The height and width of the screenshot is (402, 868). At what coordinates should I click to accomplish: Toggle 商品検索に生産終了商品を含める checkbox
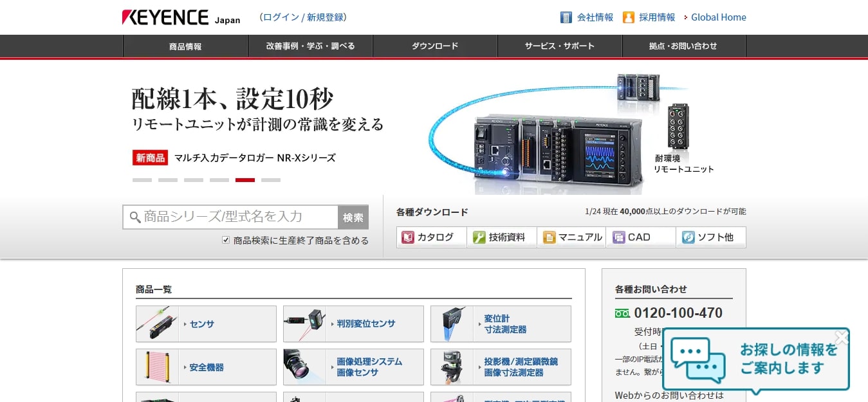click(226, 240)
